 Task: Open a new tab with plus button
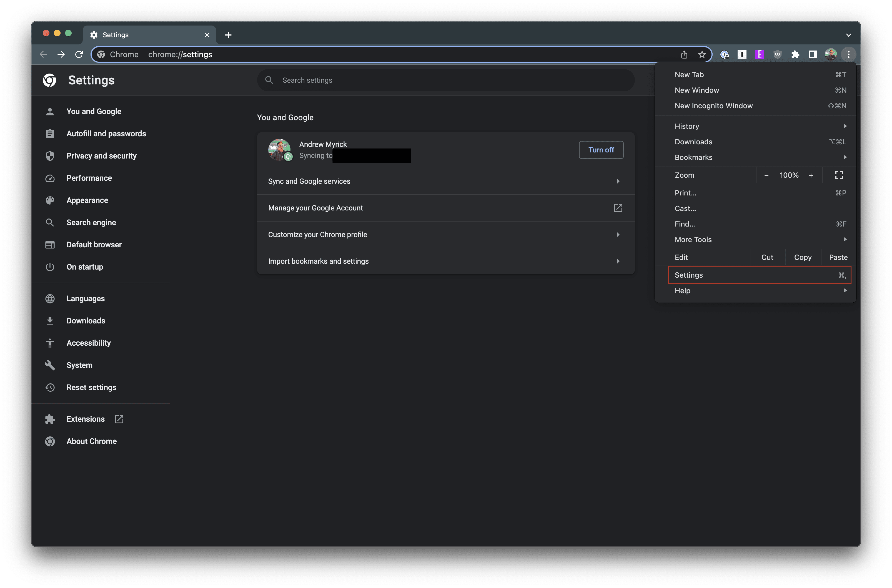coord(228,35)
